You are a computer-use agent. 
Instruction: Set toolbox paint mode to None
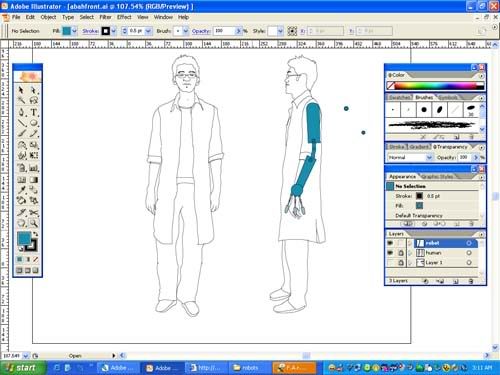(x=35, y=259)
